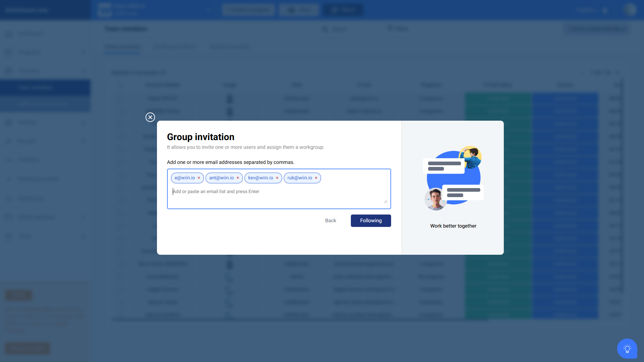Remove the ant@wiin.io email chip
Screen dimensions: 644x362
[238, 178]
